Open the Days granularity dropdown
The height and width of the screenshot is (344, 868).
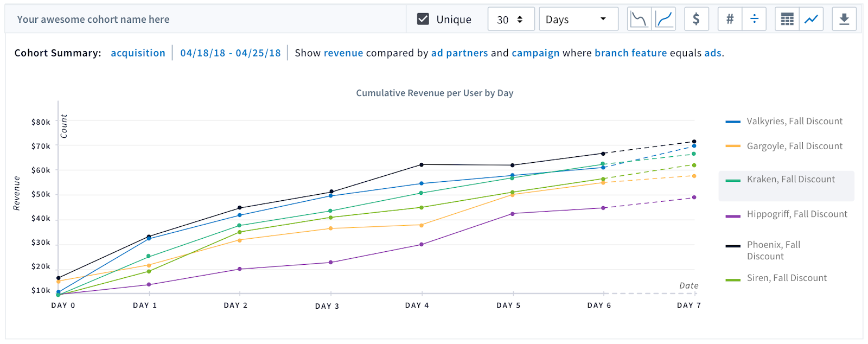coord(578,20)
